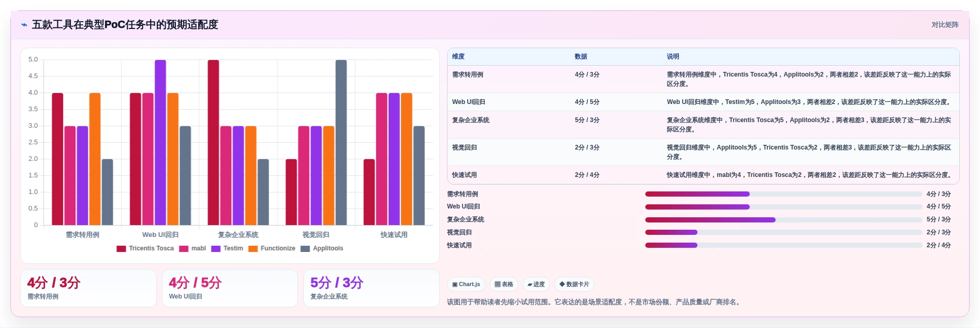Click the 复杂企业系统 progress bar
This screenshot has height=328, width=980.
783,220
